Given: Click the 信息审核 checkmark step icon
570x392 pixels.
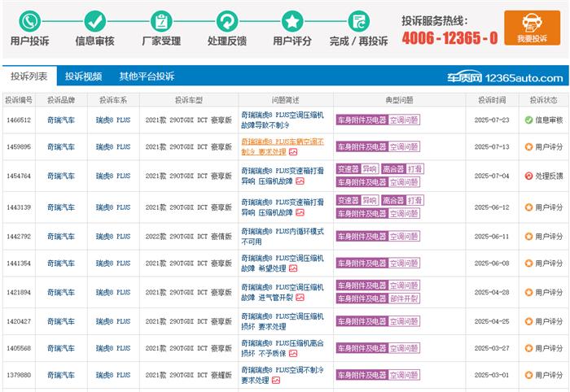Looking at the screenshot, I should coord(95,20).
